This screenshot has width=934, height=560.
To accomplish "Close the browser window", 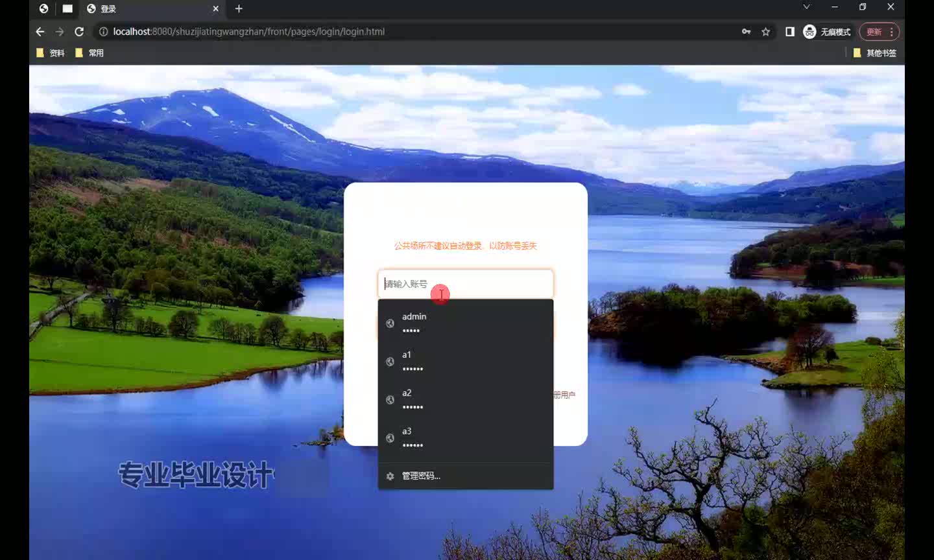I will coord(891,7).
